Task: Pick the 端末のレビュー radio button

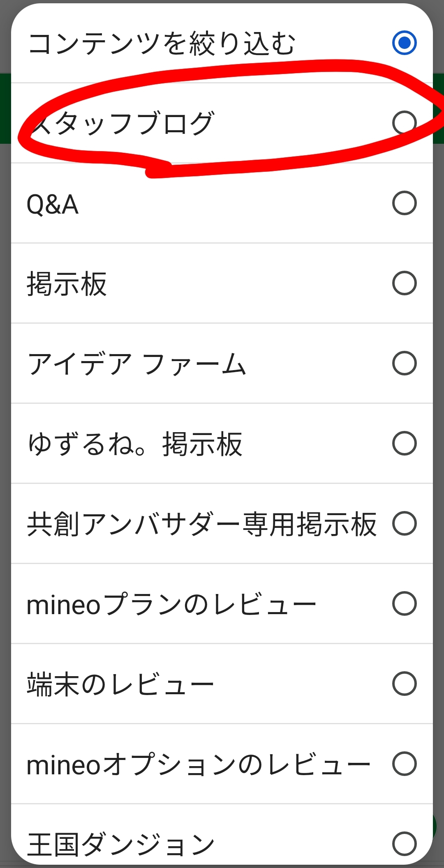Action: [x=405, y=684]
